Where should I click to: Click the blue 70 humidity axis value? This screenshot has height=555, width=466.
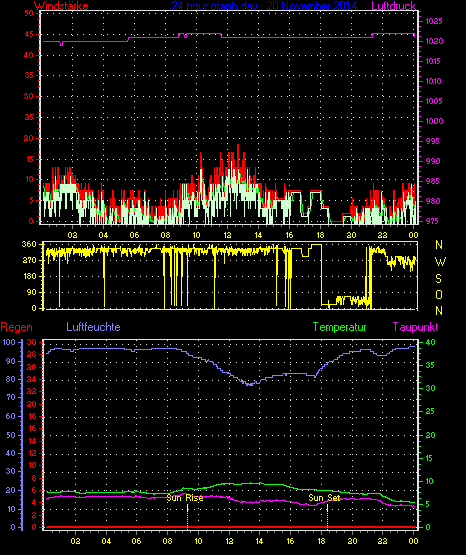click(x=11, y=397)
